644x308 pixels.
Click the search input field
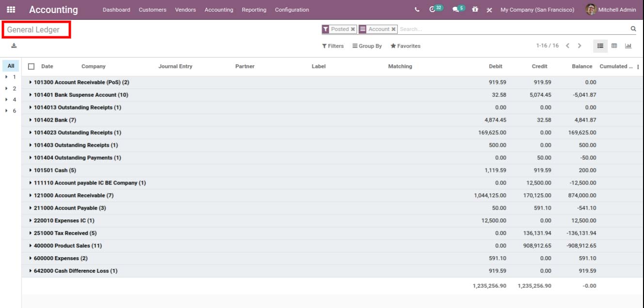(514, 30)
